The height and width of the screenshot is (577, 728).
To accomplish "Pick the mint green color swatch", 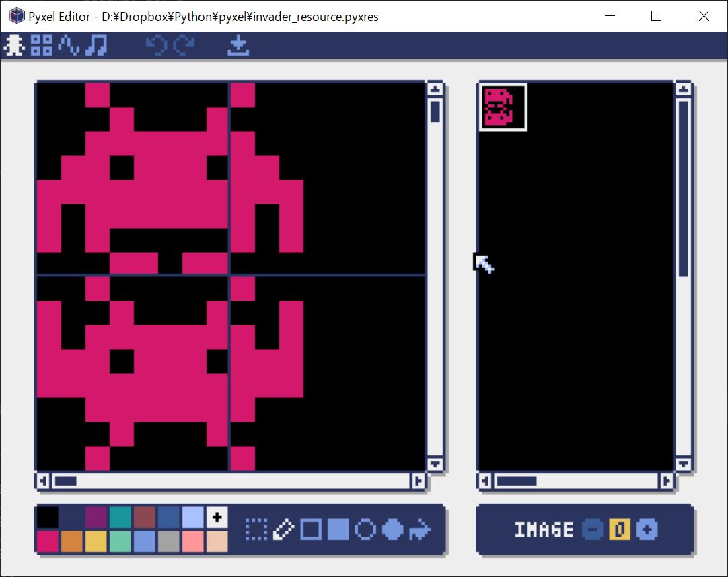I will (x=120, y=541).
